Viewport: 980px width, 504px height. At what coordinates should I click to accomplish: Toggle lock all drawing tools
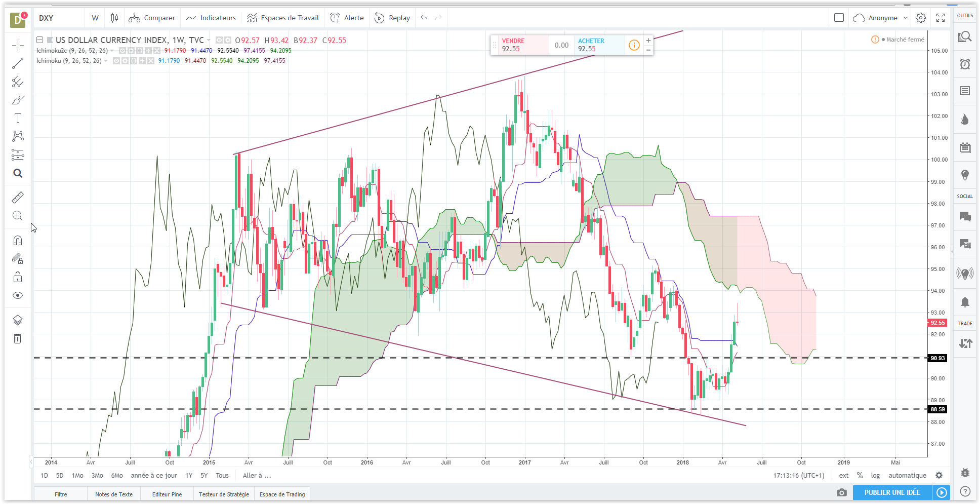18,277
